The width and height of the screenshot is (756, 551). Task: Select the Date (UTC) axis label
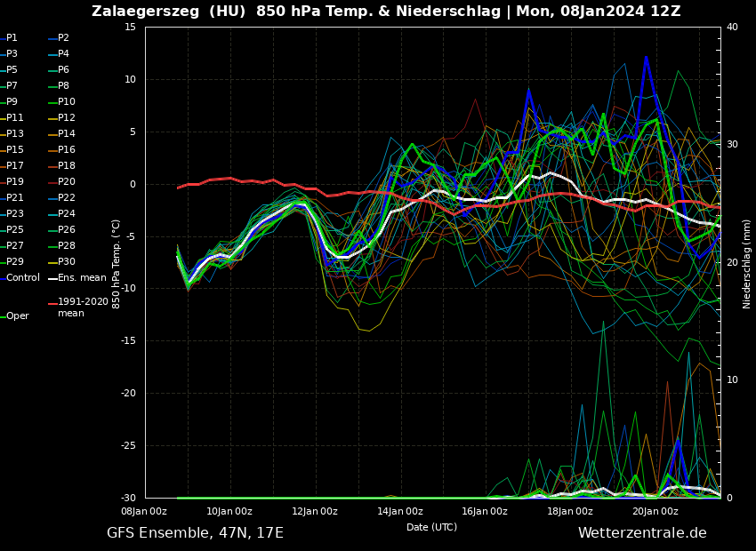pos(431,528)
